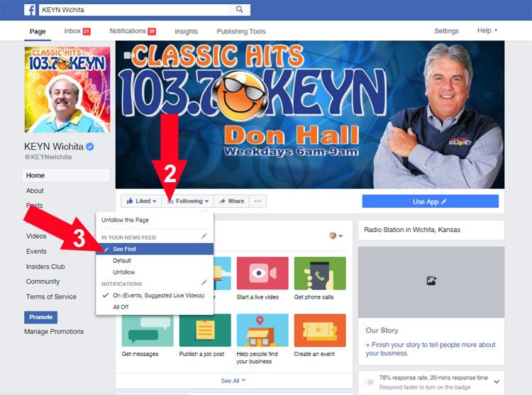The image size is (532, 395).
Task: Click Radio Station in Wichita, Kansas text
Action: [x=412, y=230]
